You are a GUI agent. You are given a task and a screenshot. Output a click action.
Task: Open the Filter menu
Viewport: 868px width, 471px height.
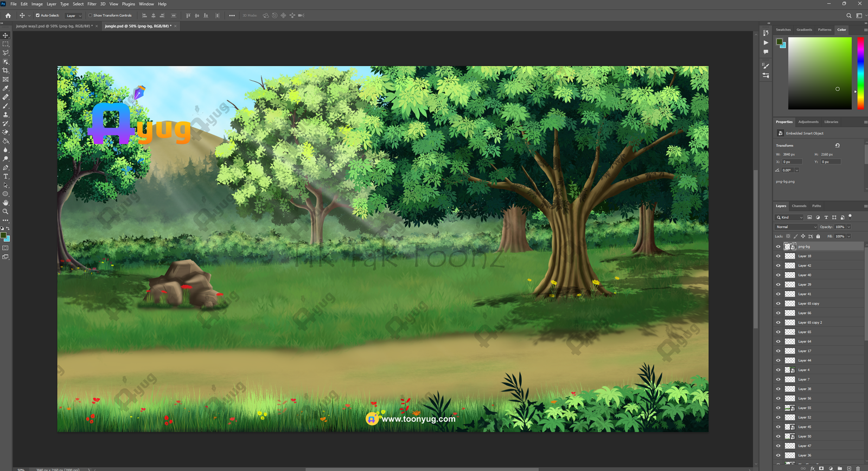pyautogui.click(x=92, y=4)
